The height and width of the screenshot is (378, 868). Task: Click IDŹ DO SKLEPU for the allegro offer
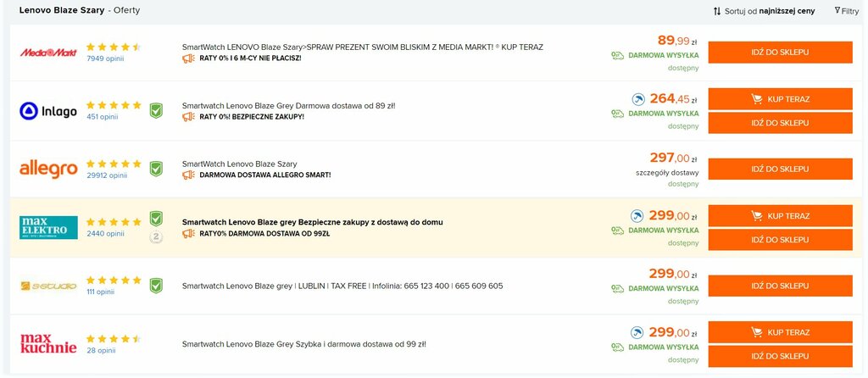[780, 169]
